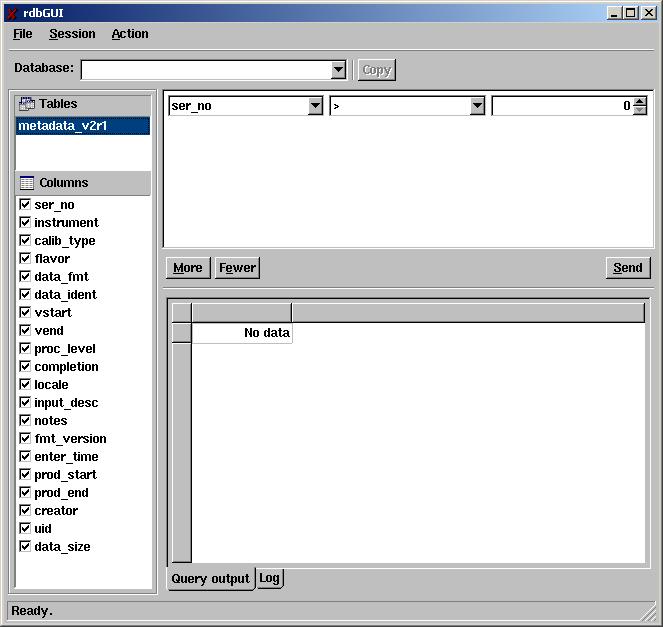
Task: Toggle the enter_time column checkbox
Action: coord(25,456)
